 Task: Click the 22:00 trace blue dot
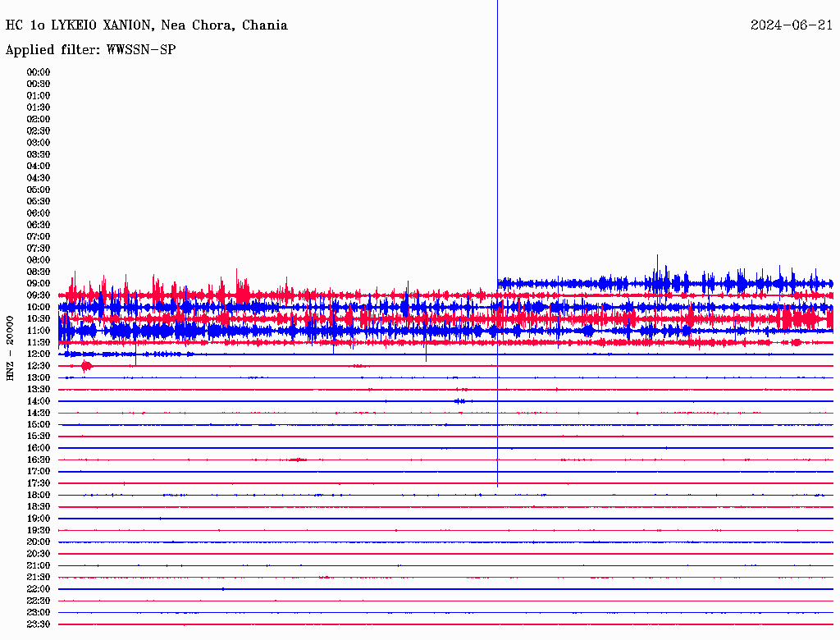pos(223,589)
